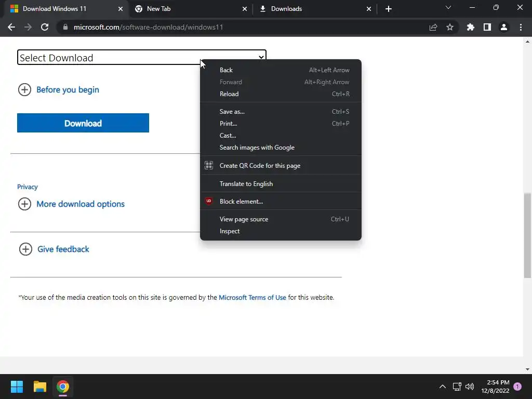The image size is (532, 399).
Task: Click the scrollbar down arrow
Action: click(527, 369)
